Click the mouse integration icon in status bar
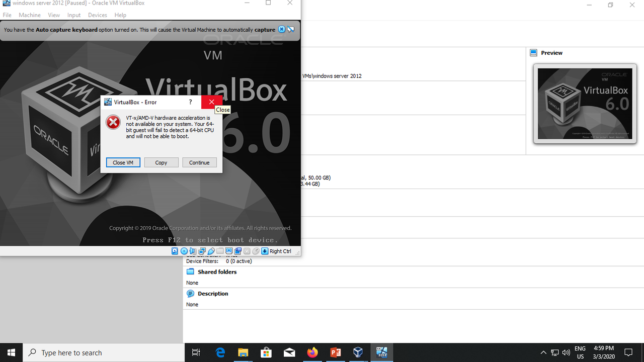Viewport: 644px width, 362px height. 256,251
